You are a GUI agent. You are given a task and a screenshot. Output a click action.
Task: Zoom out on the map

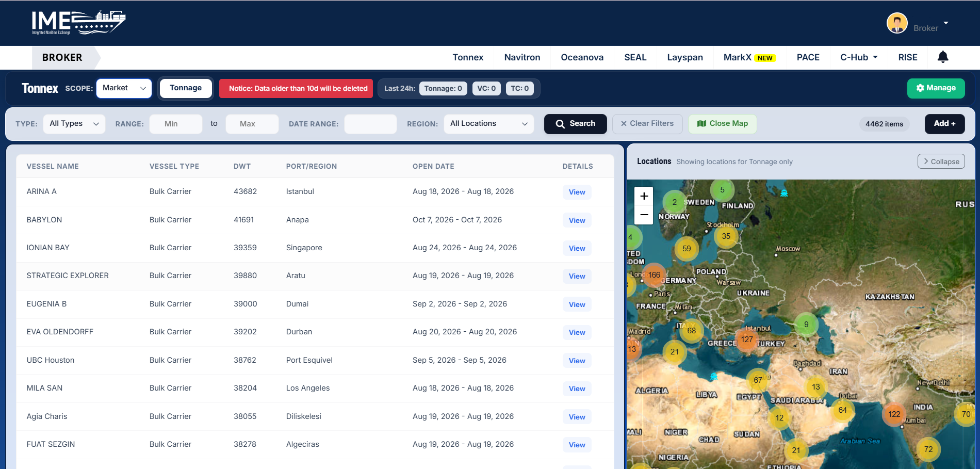(644, 215)
